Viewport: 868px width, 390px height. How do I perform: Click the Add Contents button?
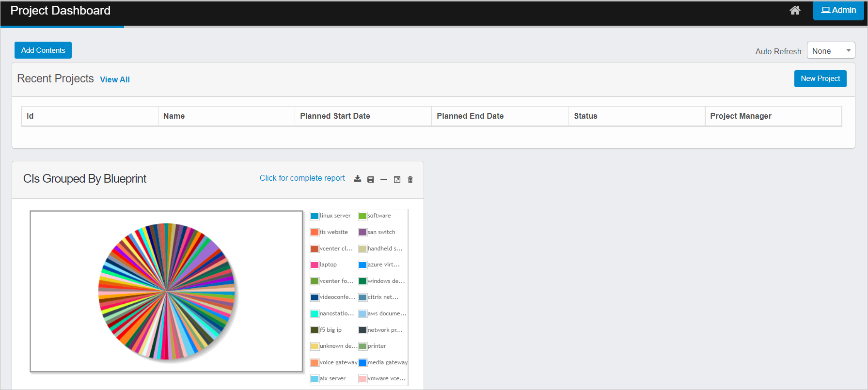pyautogui.click(x=43, y=50)
